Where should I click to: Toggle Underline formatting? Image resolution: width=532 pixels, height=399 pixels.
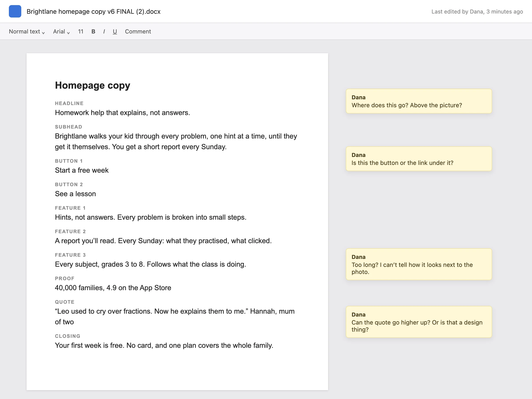coord(115,31)
